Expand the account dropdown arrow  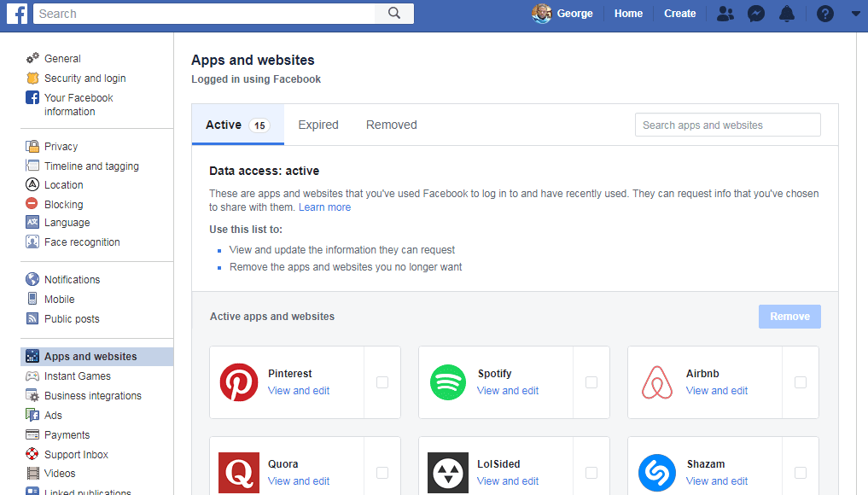click(x=856, y=14)
